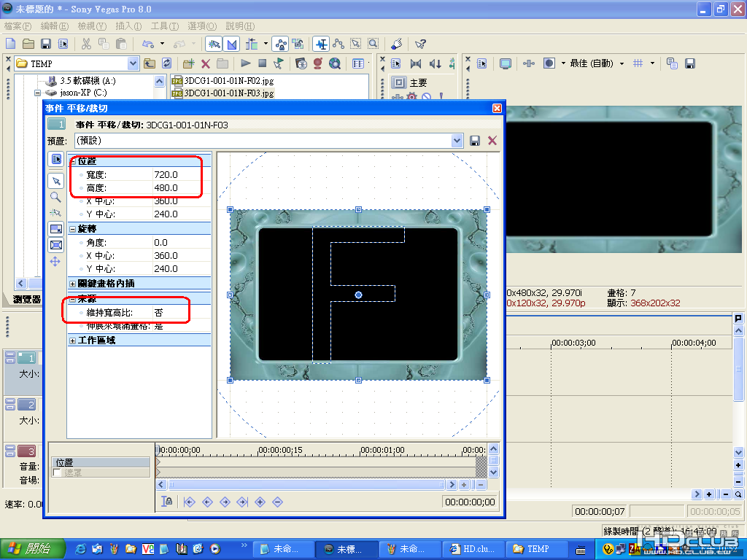Enable the 遮罩 mask checkbox
Viewport: 747px width, 560px height.
pyautogui.click(x=57, y=472)
